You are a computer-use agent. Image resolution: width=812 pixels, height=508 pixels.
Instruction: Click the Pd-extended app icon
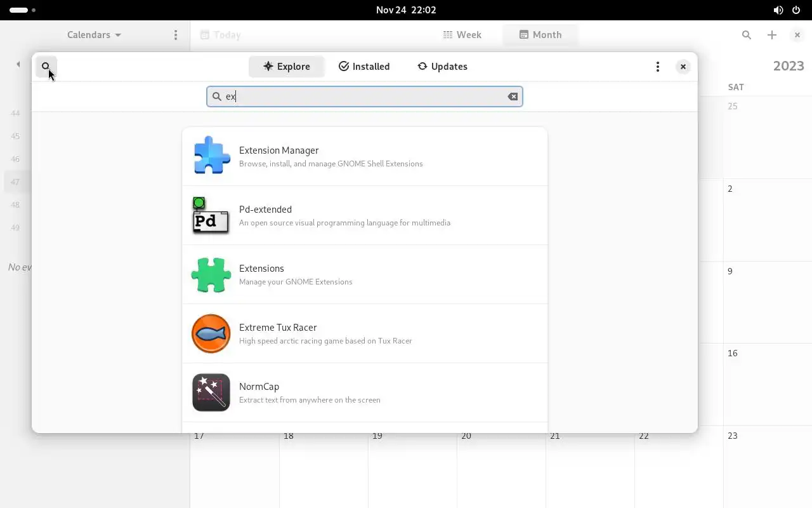pyautogui.click(x=211, y=215)
